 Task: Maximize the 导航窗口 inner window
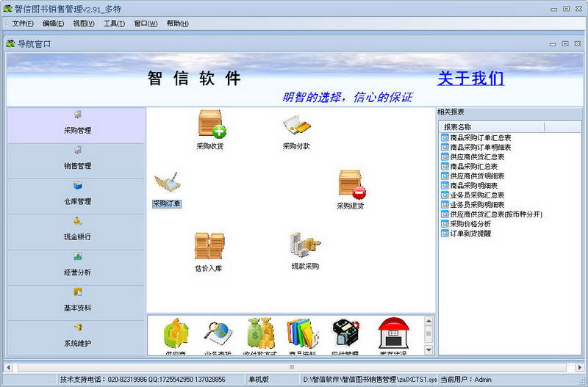coord(565,44)
